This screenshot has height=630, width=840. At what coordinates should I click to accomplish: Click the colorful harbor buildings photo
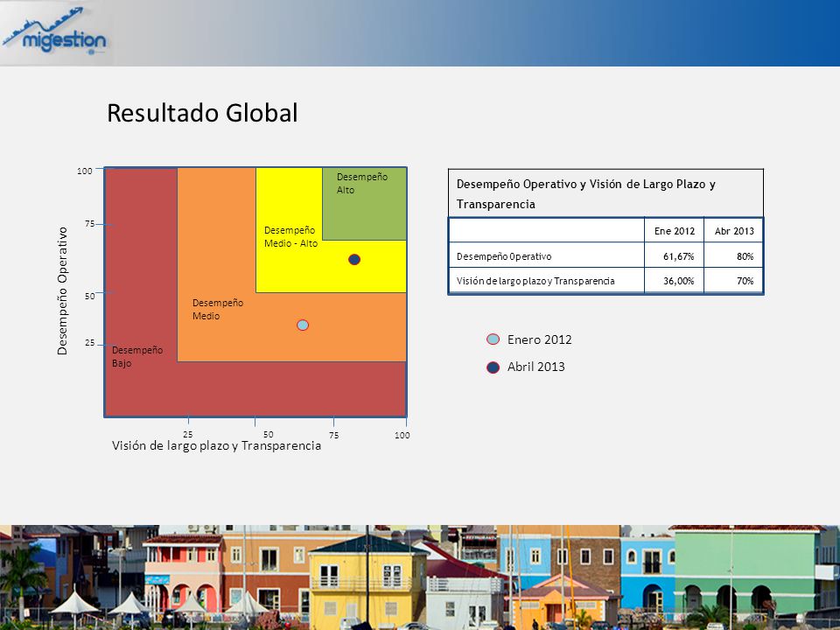420,577
